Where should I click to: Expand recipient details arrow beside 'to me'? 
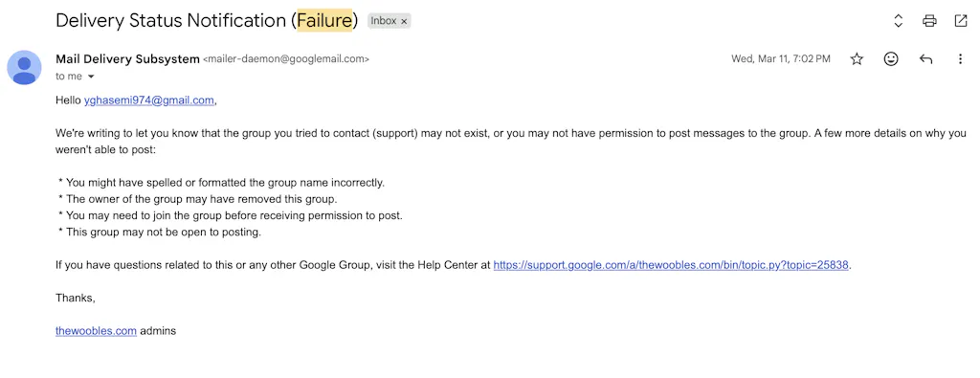click(x=91, y=77)
